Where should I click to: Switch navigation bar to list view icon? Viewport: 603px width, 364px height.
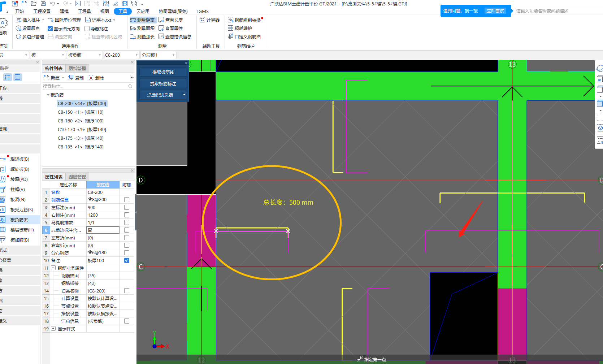pyautogui.click(x=7, y=77)
